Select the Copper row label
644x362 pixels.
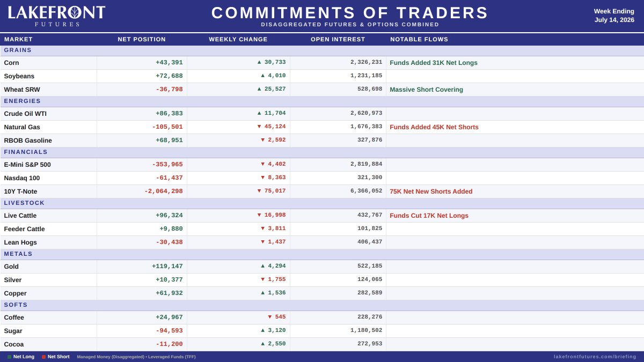(x=15, y=293)
